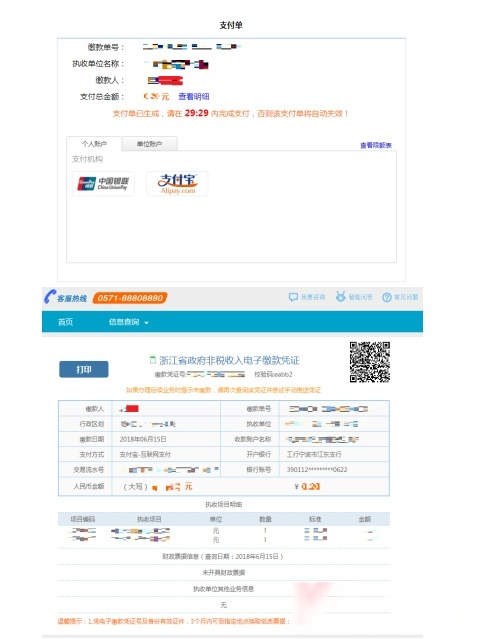477x639 pixels.
Task: Click the customer hotline phone icon
Action: 50,297
